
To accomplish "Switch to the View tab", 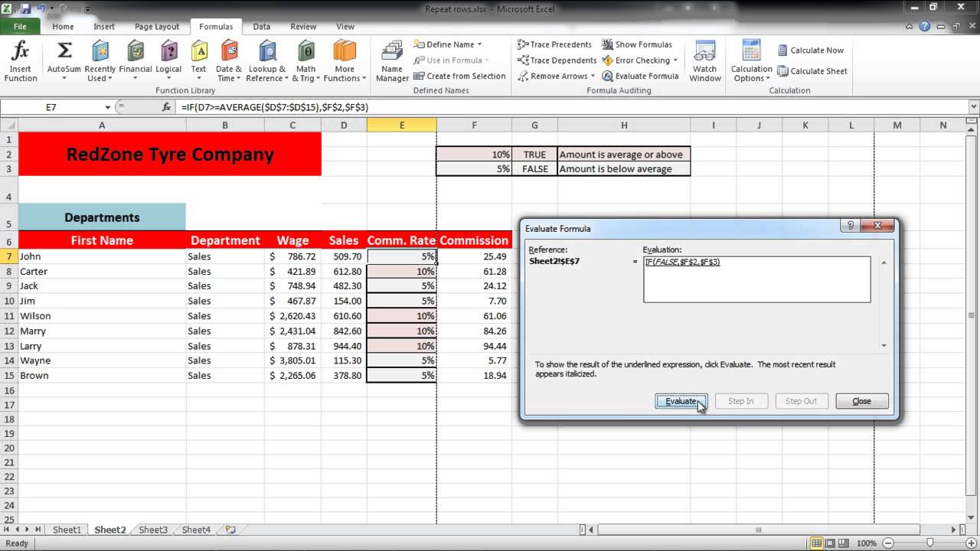I will 345,27.
